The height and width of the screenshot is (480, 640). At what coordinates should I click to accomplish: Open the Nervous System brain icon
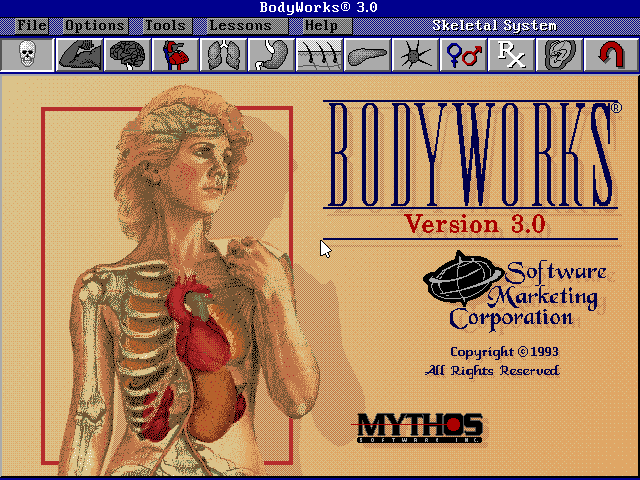[127, 55]
